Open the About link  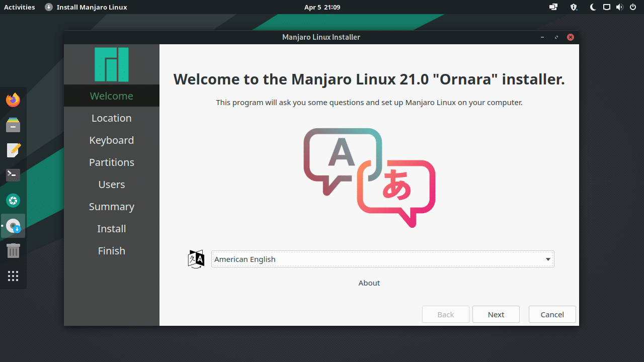coord(369,283)
